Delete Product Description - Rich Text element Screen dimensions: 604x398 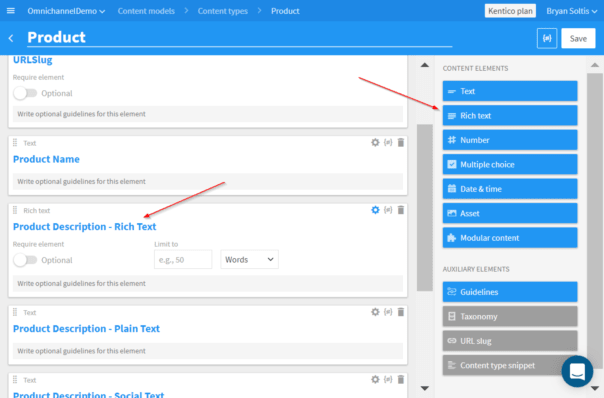(401, 210)
